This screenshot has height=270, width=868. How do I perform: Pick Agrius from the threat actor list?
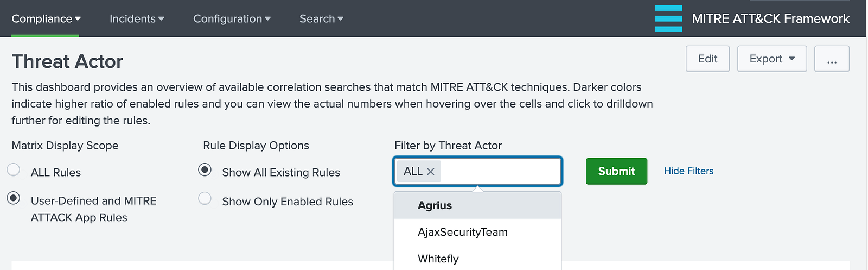click(435, 205)
